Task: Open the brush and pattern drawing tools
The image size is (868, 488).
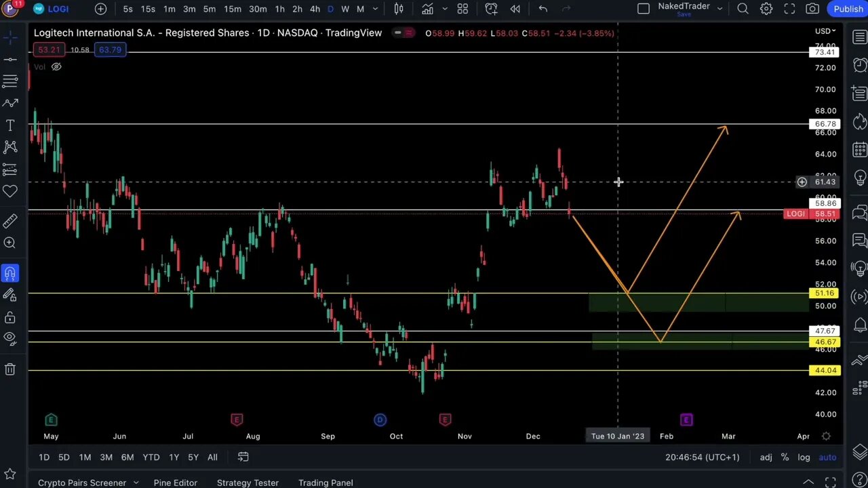Action: [10, 103]
